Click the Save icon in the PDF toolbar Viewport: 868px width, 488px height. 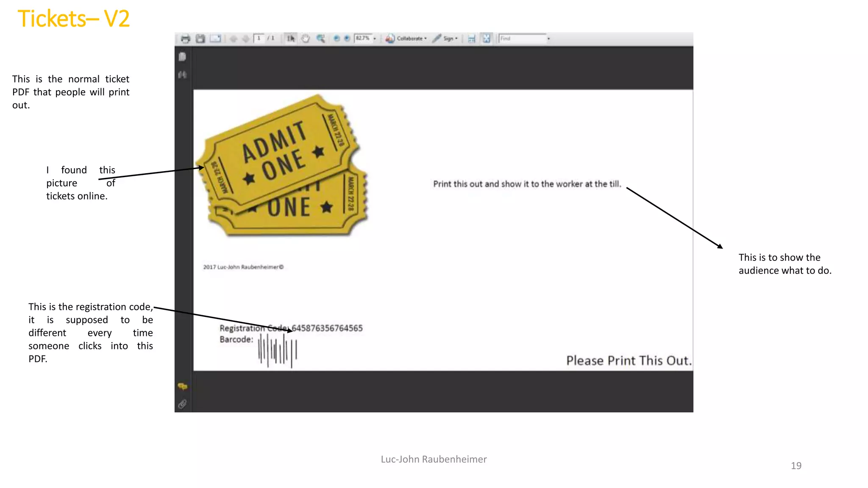click(200, 39)
